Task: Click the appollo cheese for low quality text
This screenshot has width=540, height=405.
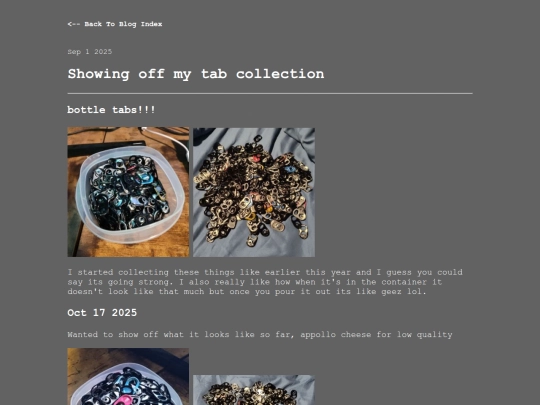Action: [x=376, y=335]
